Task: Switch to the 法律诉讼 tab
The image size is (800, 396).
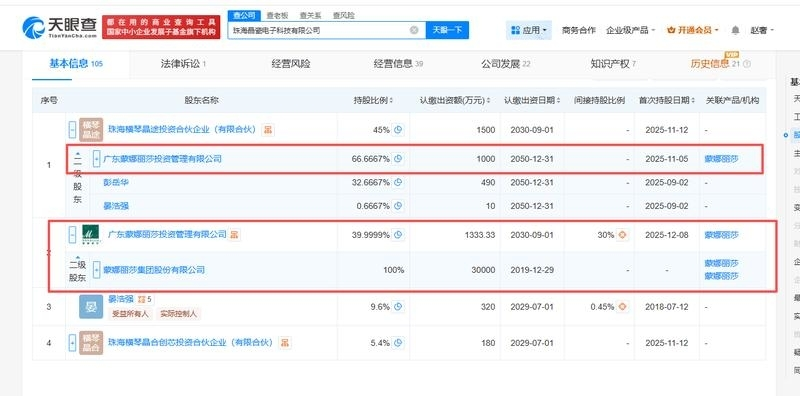Action: [183, 64]
